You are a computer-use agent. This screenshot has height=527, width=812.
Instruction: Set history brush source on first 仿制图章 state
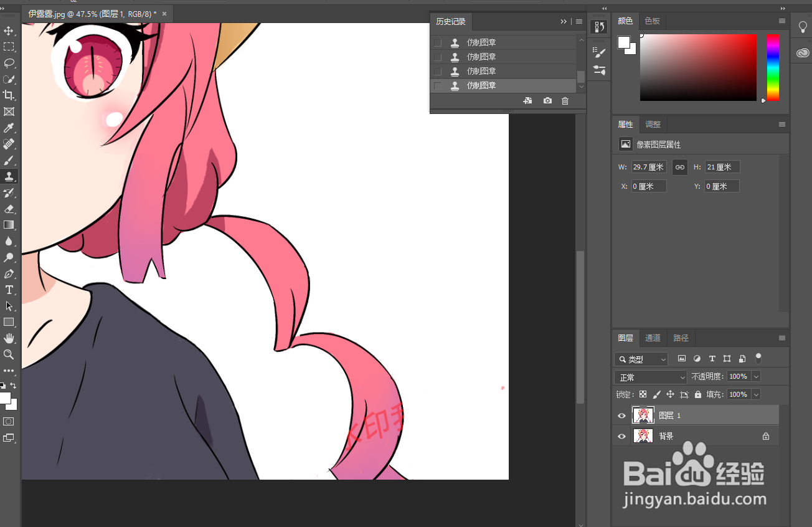point(438,42)
